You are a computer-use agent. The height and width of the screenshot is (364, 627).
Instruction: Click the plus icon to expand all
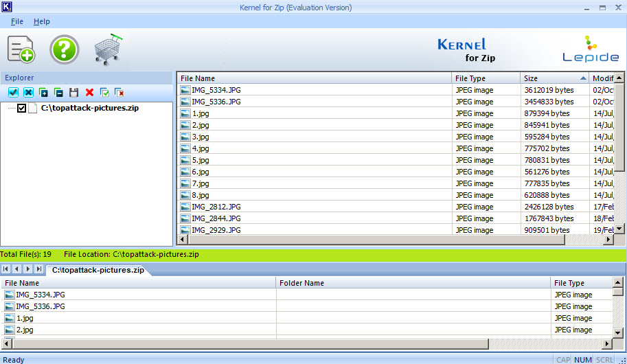tap(43, 93)
